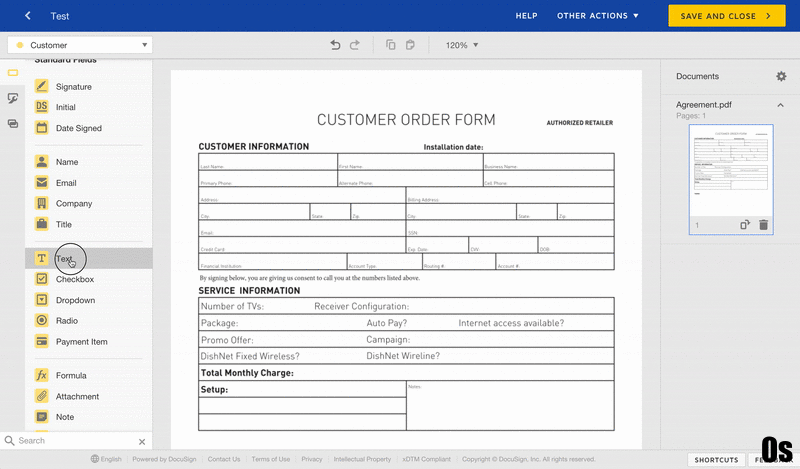Choose the Formula field icon
The width and height of the screenshot is (800, 469).
[x=42, y=376]
